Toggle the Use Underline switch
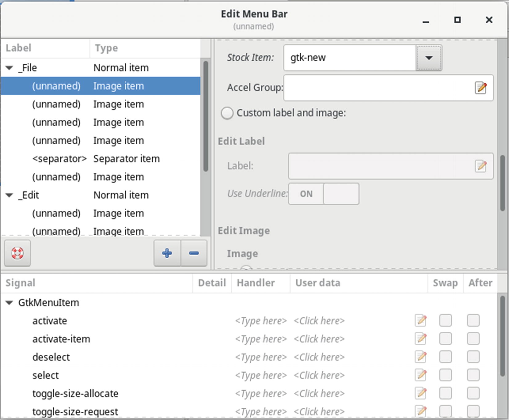The height and width of the screenshot is (420, 509). point(324,194)
